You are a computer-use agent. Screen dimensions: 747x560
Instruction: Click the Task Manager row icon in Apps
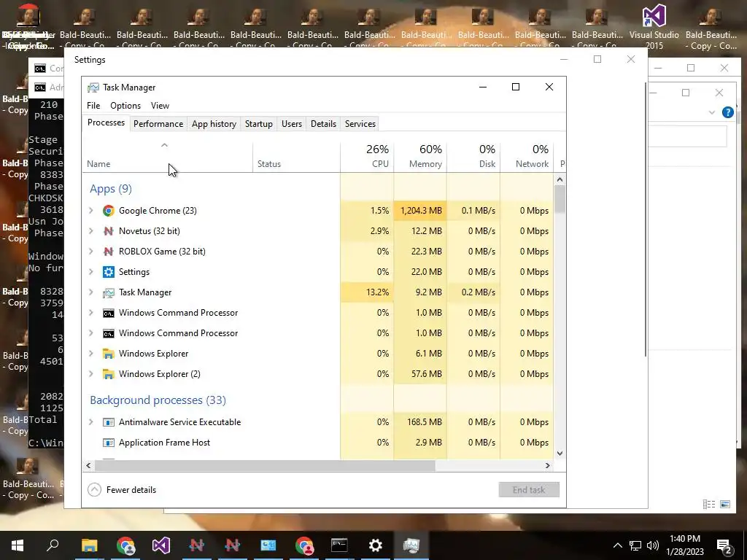click(109, 292)
